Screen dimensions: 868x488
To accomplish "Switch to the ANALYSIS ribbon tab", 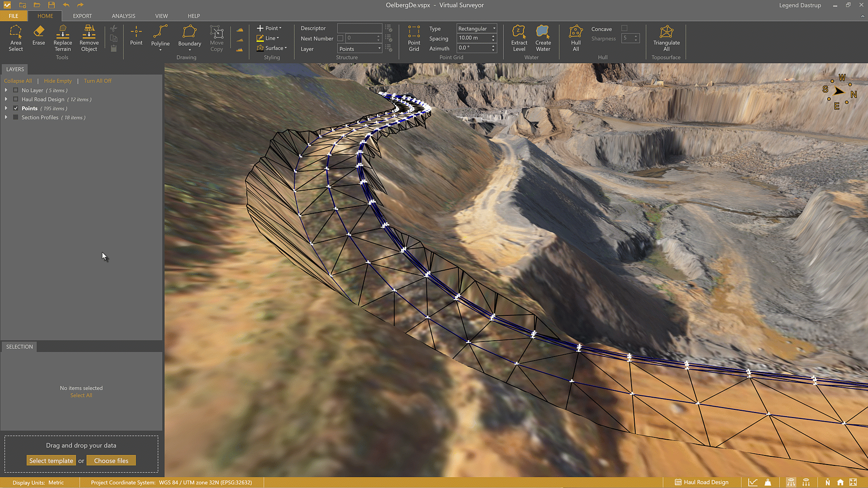I will pyautogui.click(x=123, y=16).
